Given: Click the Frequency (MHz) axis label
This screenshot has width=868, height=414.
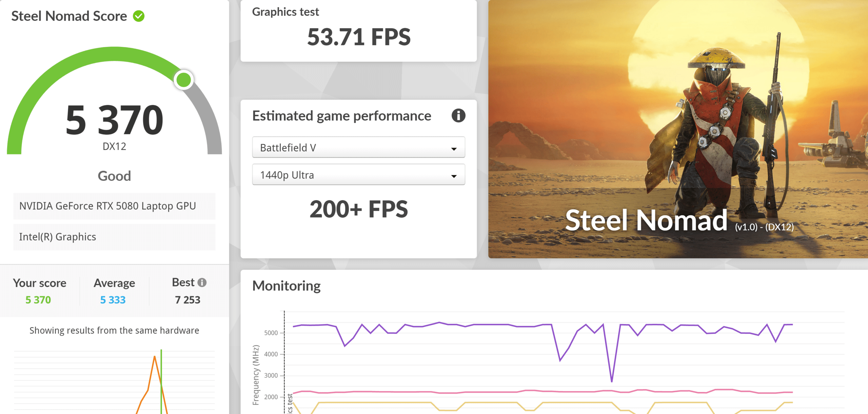Looking at the screenshot, I should (256, 375).
